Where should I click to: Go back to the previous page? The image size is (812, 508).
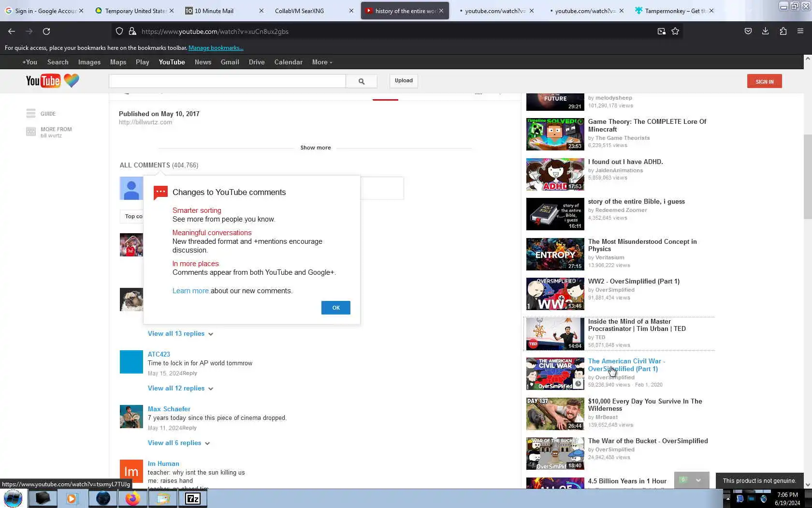tap(12, 31)
